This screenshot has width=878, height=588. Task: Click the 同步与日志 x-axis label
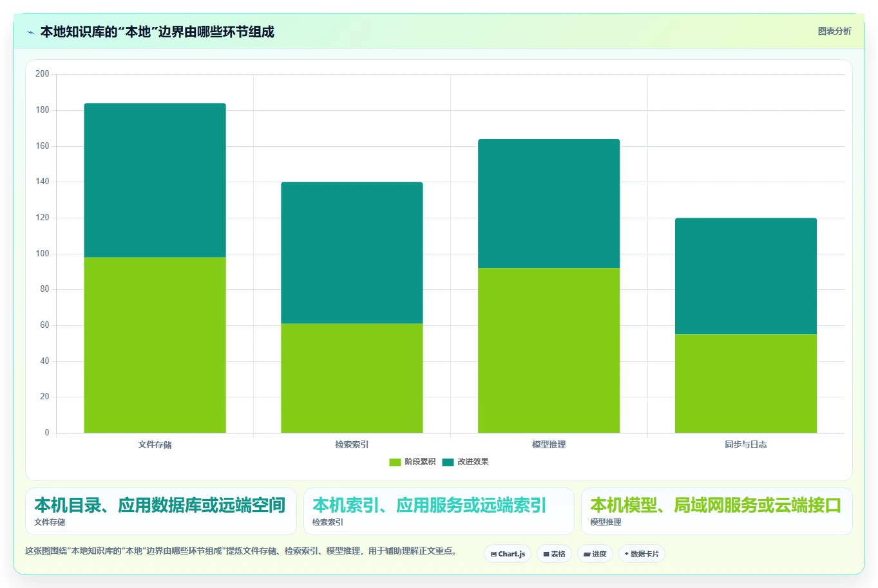point(746,444)
